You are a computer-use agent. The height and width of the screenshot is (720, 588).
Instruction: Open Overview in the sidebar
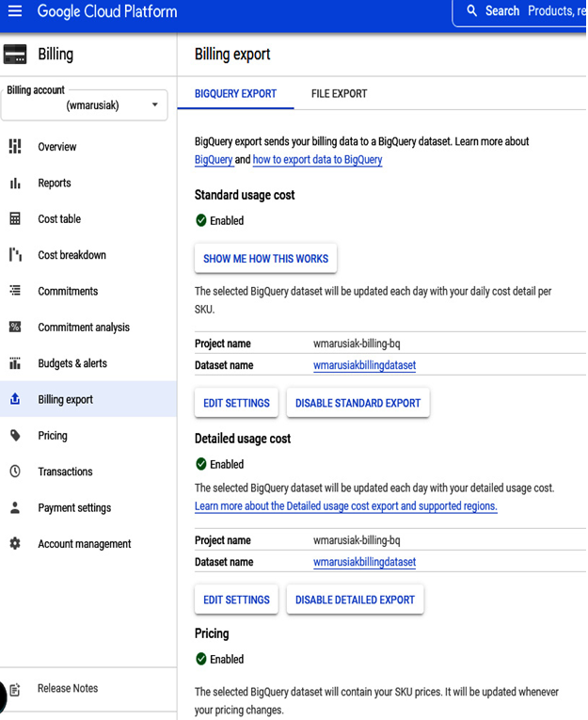click(x=88, y=147)
